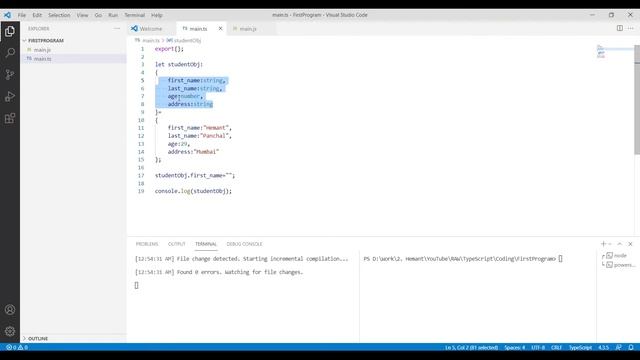Click the split editor right icon
This screenshot has height=360, width=640.
(620, 28)
